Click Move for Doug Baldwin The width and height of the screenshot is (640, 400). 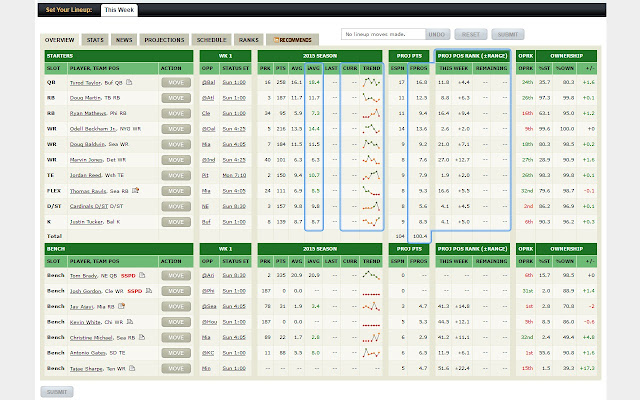click(x=176, y=144)
